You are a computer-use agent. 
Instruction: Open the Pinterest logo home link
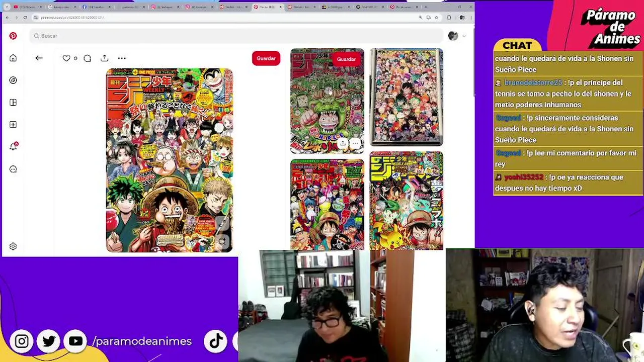pyautogui.click(x=13, y=36)
